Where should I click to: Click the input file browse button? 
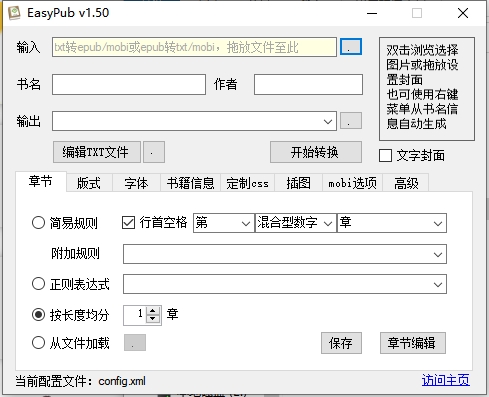[x=351, y=47]
